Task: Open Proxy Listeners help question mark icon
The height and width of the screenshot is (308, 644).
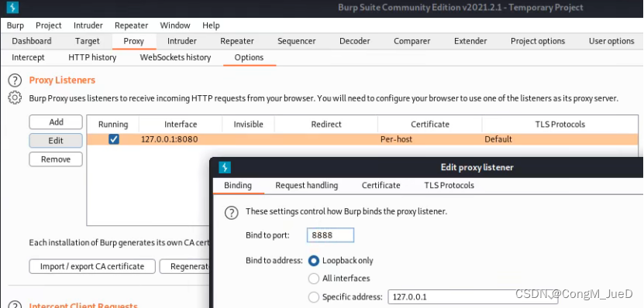Action: coord(15,80)
